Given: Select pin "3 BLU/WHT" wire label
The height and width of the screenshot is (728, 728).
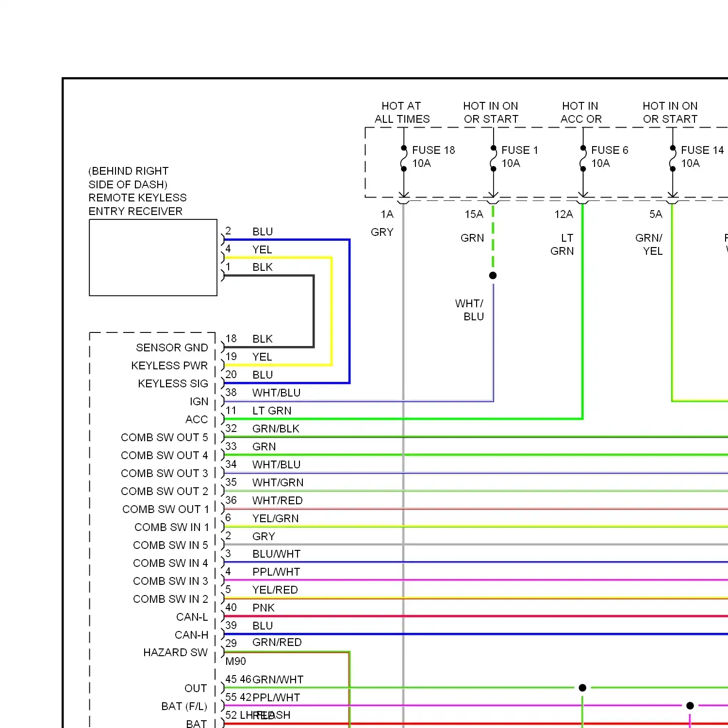Looking at the screenshot, I should click(x=263, y=554).
